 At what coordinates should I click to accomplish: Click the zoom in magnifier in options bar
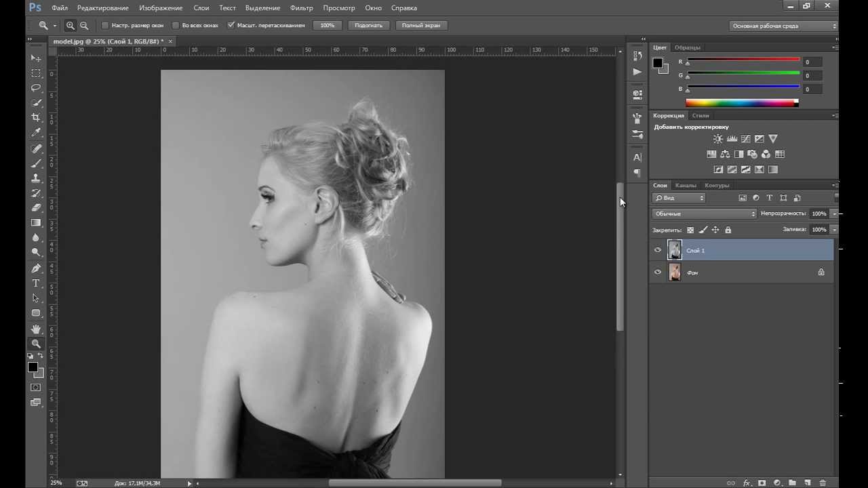pos(70,26)
